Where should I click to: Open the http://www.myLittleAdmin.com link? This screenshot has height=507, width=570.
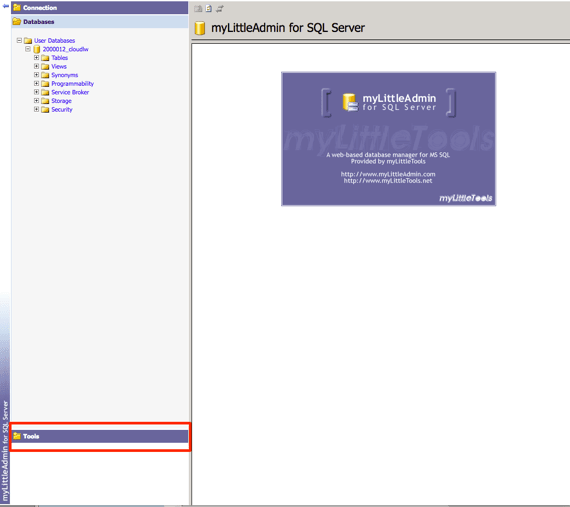(388, 174)
